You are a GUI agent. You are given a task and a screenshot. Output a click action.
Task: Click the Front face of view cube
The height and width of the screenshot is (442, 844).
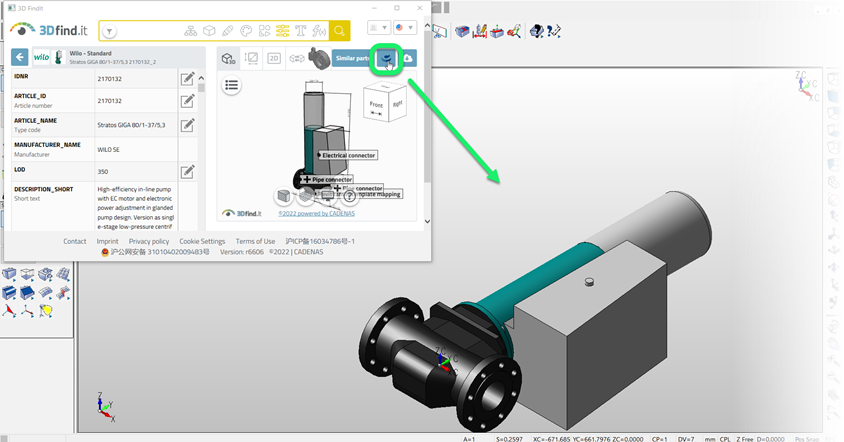376,103
